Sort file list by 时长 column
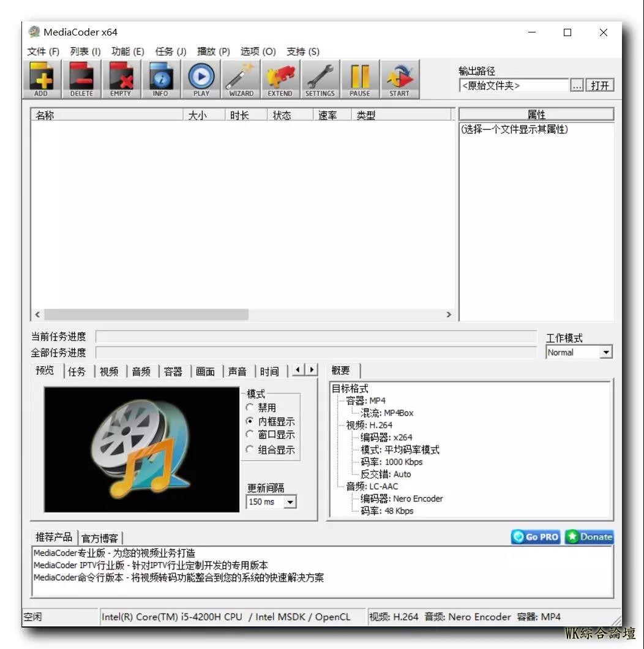 246,115
